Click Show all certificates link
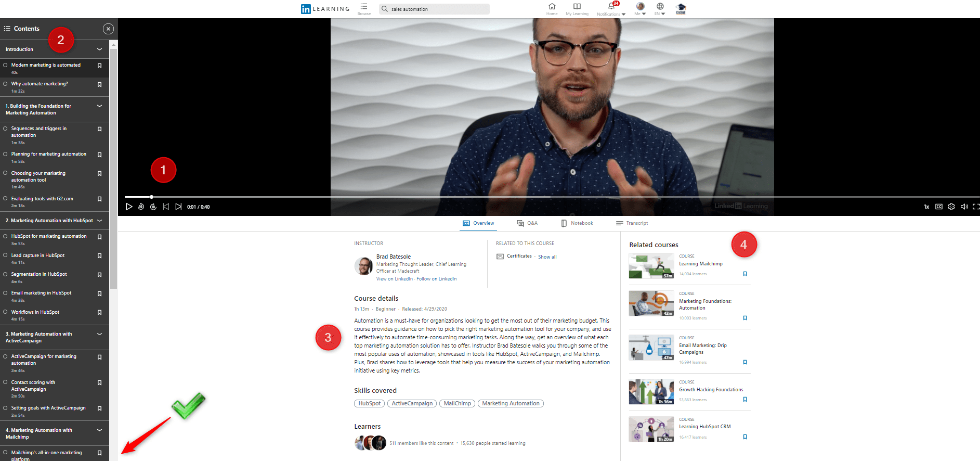This screenshot has width=980, height=461. [x=547, y=257]
